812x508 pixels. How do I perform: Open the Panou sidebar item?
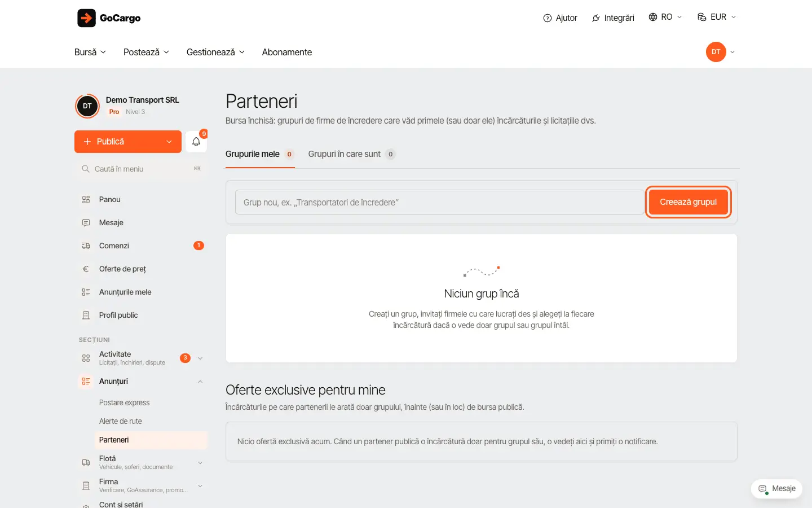click(141, 199)
